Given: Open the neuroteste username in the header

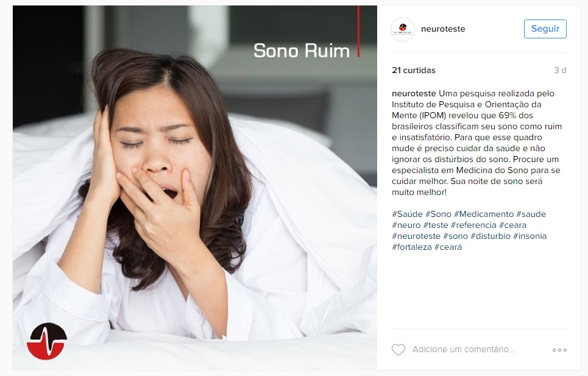Looking at the screenshot, I should (443, 29).
